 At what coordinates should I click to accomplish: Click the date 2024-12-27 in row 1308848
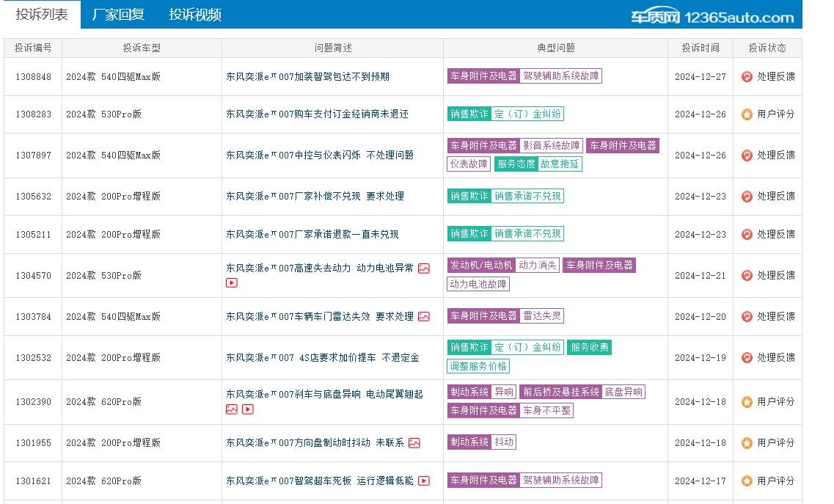[701, 76]
